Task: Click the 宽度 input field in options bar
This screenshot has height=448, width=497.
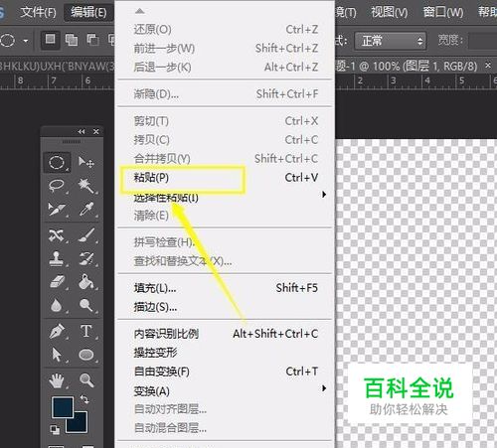Action: [x=483, y=41]
